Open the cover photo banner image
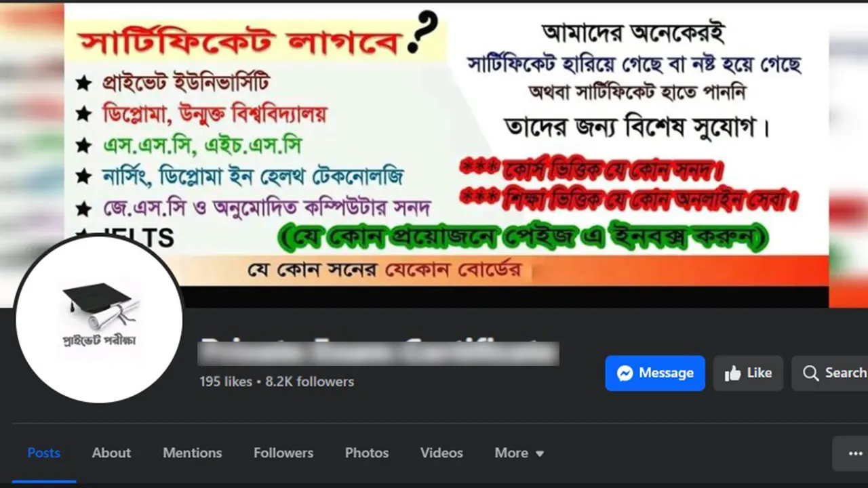868x488 pixels. [x=446, y=155]
